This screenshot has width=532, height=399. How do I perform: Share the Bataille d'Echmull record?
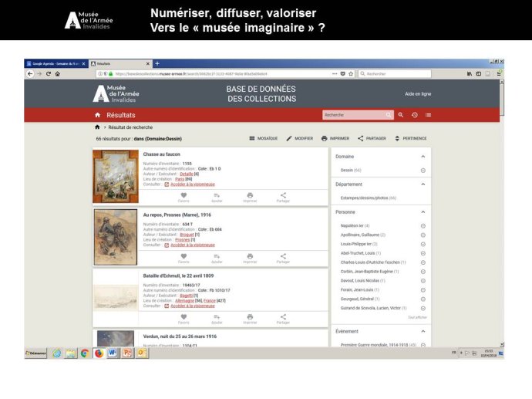click(283, 320)
